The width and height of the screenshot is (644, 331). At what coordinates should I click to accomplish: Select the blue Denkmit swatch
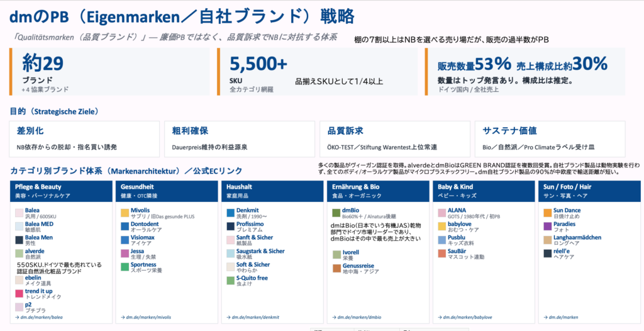[x=230, y=213]
